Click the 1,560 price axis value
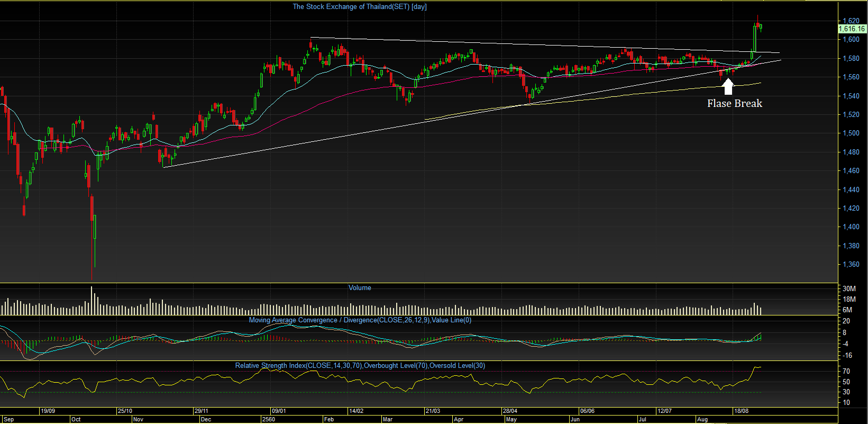The image size is (868, 424). pyautogui.click(x=851, y=77)
